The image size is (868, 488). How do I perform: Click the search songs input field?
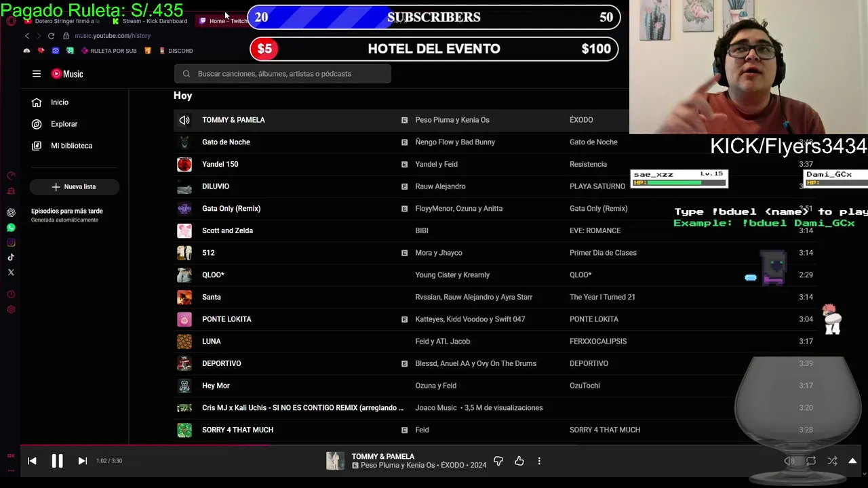(283, 74)
